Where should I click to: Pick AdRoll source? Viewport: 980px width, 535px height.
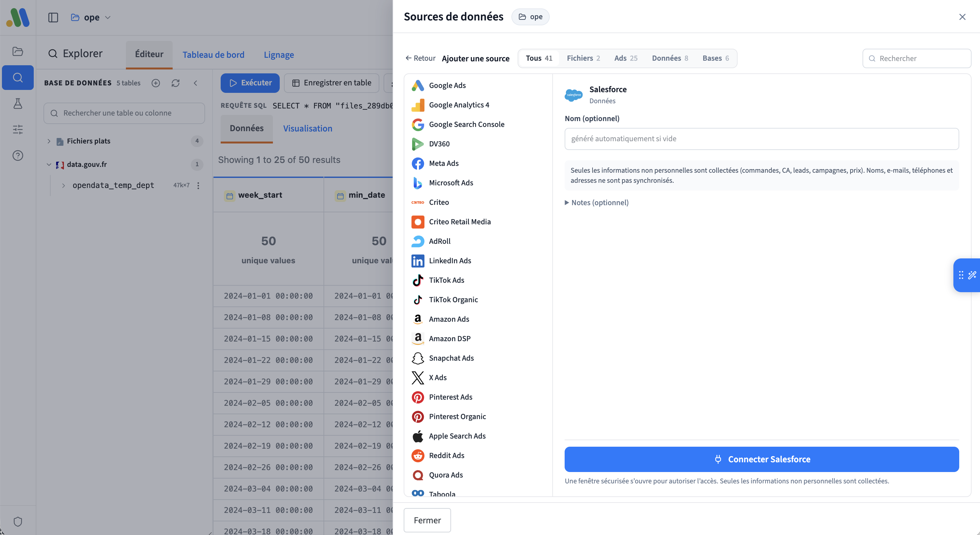point(478,241)
